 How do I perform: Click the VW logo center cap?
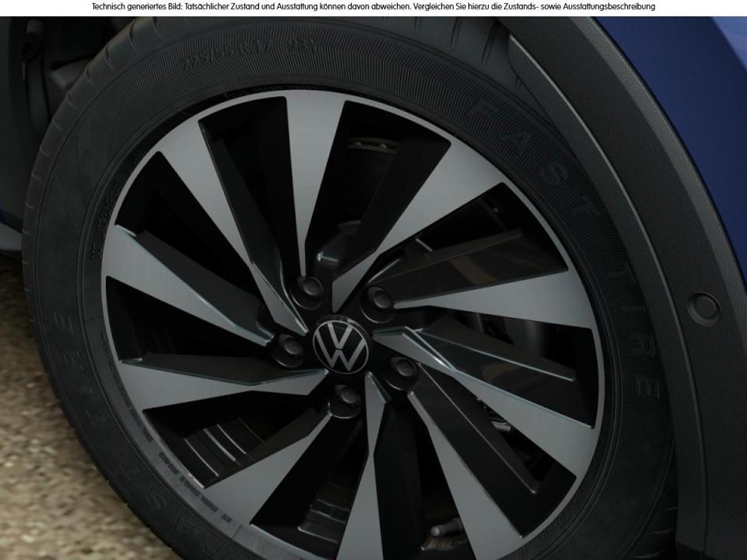pyautogui.click(x=341, y=346)
